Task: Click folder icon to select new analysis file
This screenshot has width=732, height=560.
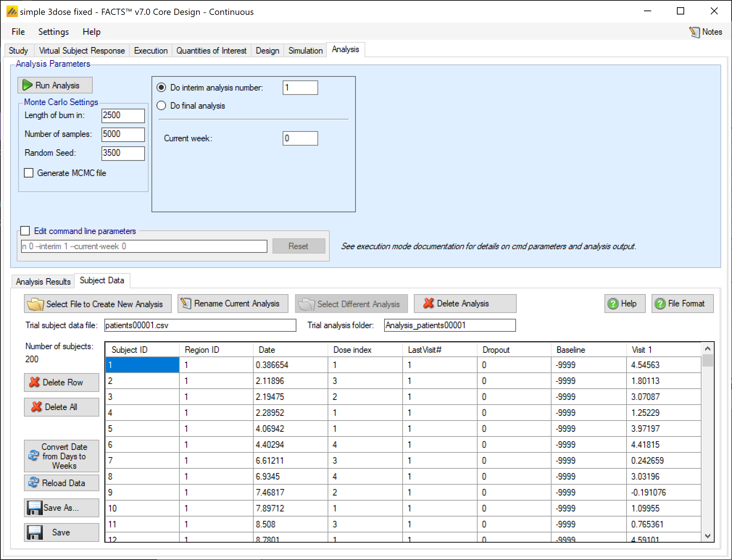Action: (x=35, y=304)
